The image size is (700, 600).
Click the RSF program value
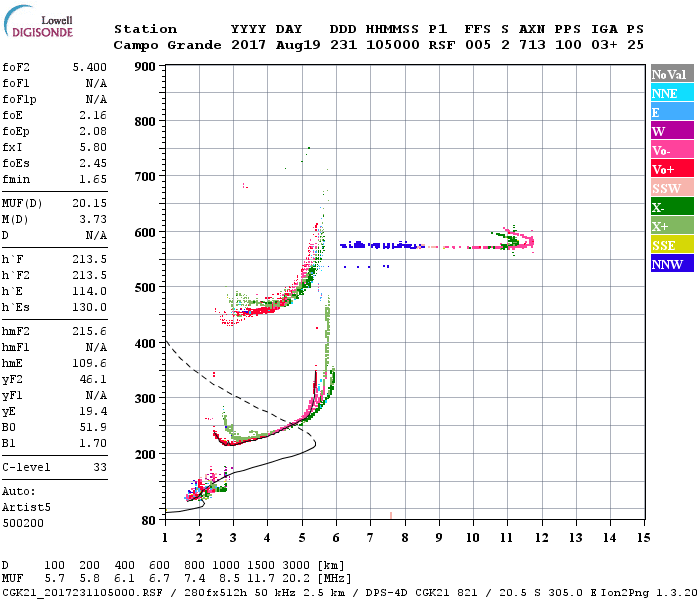[442, 45]
